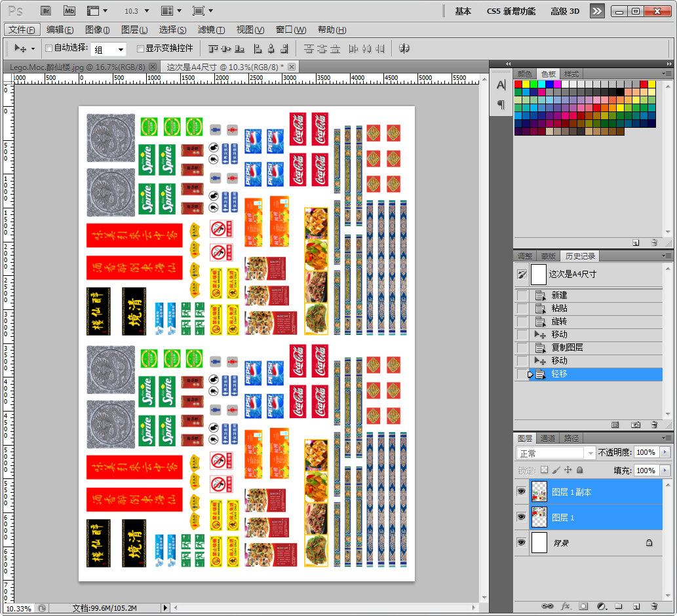Hide the 图层 1 副本 layer via eye icon

click(521, 491)
